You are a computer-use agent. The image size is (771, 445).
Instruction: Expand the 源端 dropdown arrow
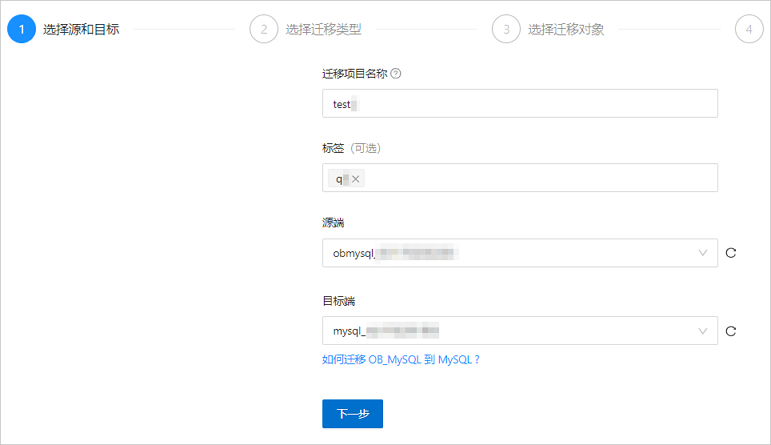pos(703,253)
